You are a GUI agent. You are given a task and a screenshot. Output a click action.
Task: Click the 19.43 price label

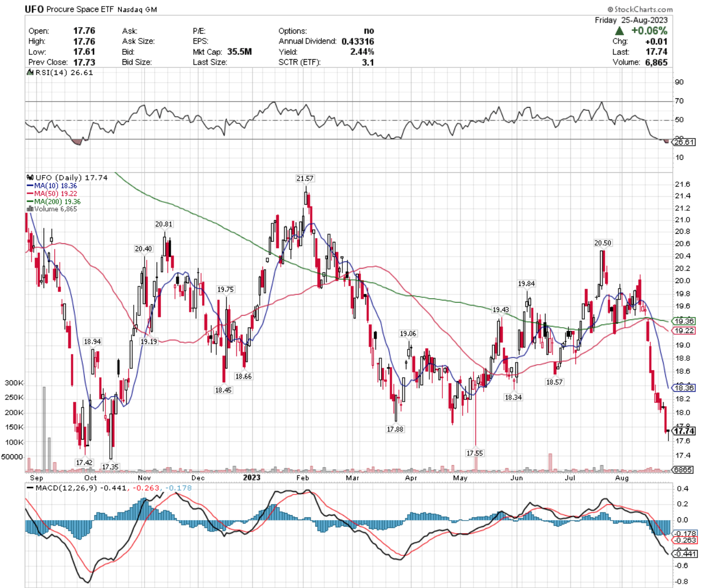point(501,310)
